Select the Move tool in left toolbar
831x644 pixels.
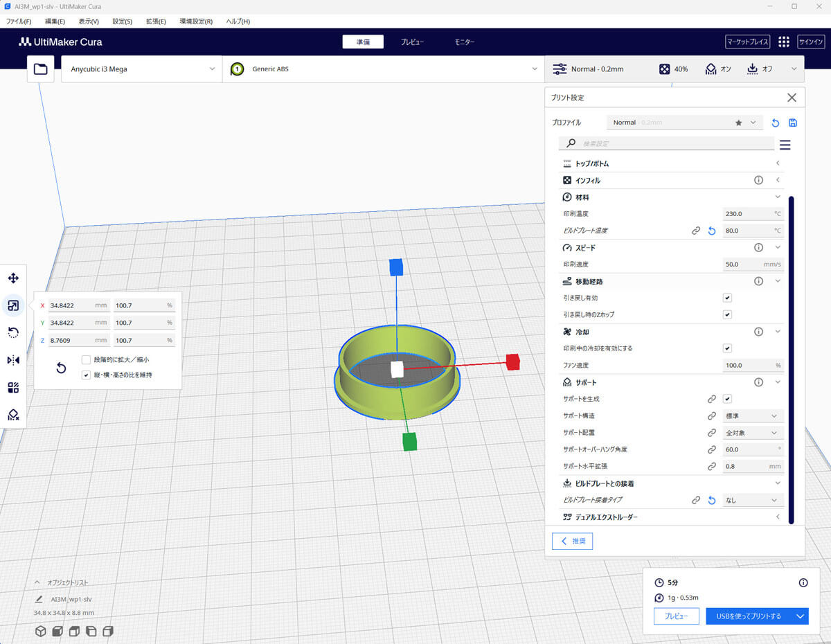13,278
